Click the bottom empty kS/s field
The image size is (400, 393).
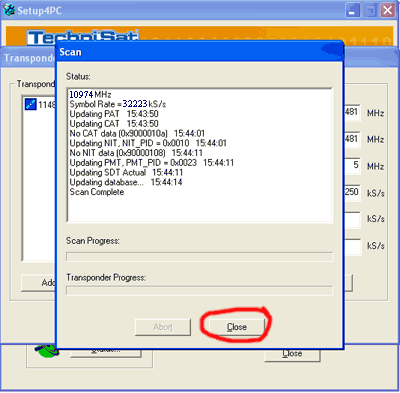coord(352,246)
